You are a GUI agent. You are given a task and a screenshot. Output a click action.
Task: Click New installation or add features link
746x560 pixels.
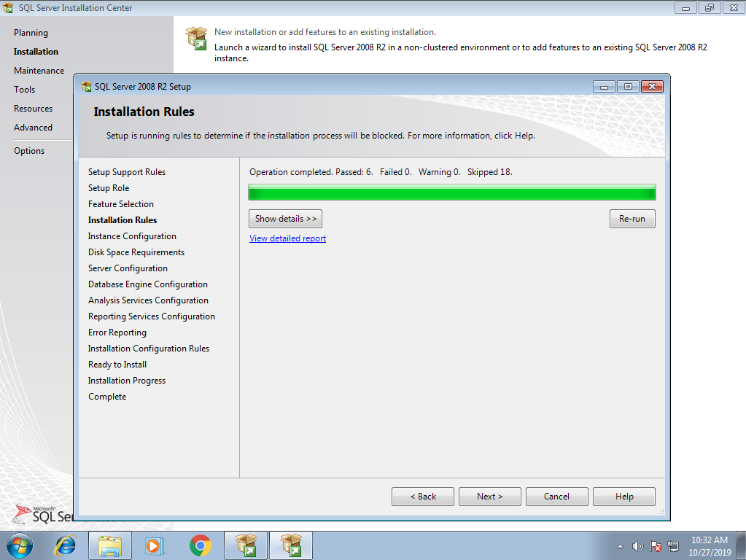click(x=325, y=32)
